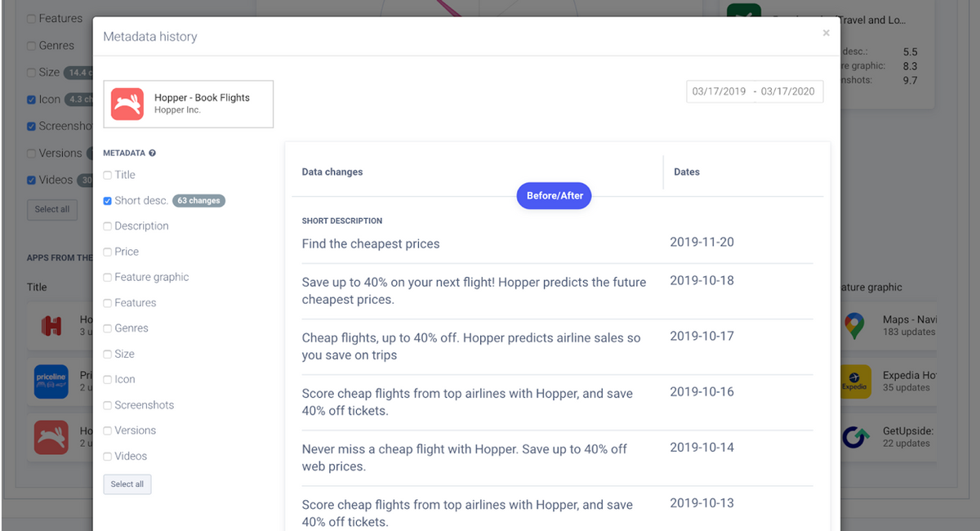Screen dimensions: 980x531
Task: Uncheck background Icon checkbox behind modal
Action: click(x=31, y=100)
